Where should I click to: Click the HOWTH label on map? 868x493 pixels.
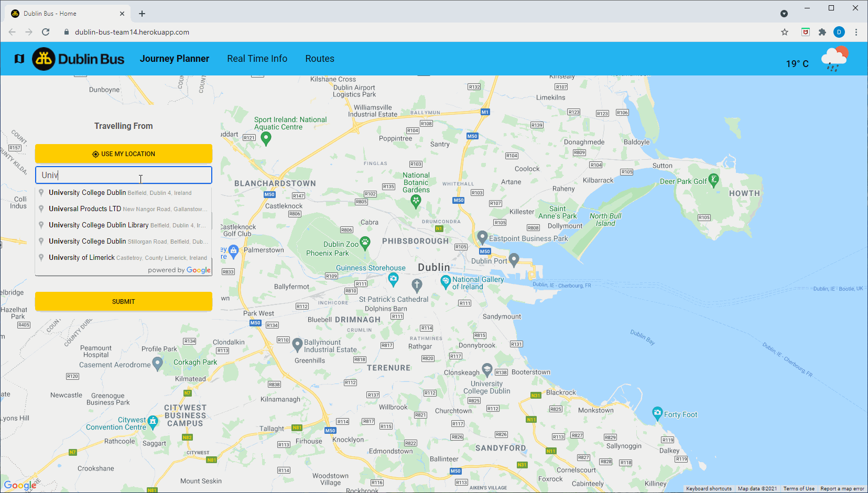[744, 193]
